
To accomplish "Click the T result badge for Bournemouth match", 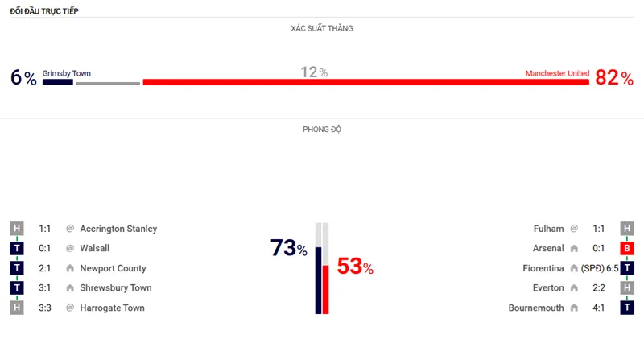I will pos(627,308).
